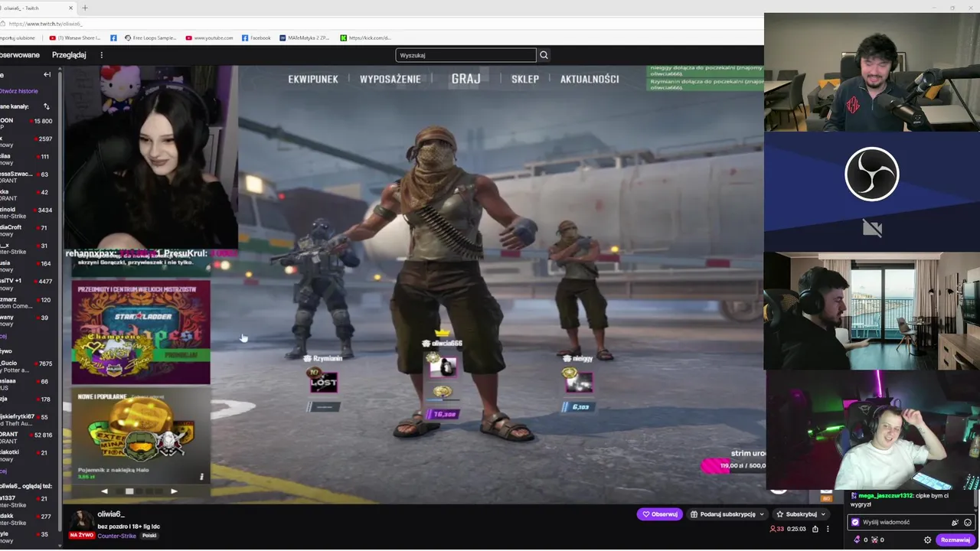Close the oliwia6_ Twitch browser tab
980x551 pixels.
[x=71, y=8]
